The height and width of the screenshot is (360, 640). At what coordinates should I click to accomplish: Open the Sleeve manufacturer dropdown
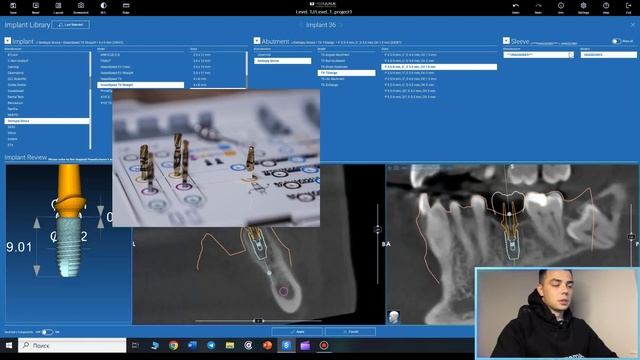click(x=538, y=55)
